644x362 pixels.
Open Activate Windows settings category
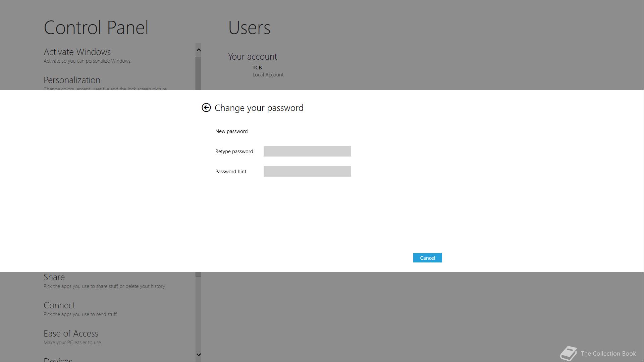pyautogui.click(x=77, y=52)
